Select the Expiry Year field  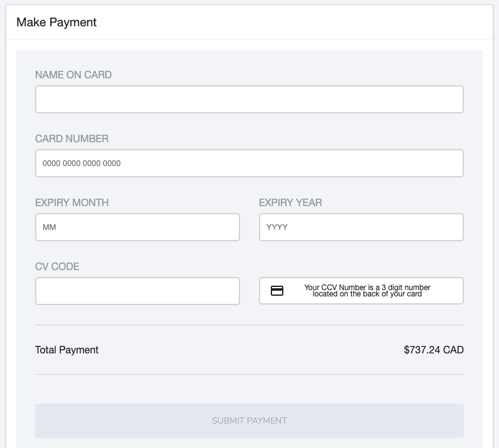click(361, 227)
